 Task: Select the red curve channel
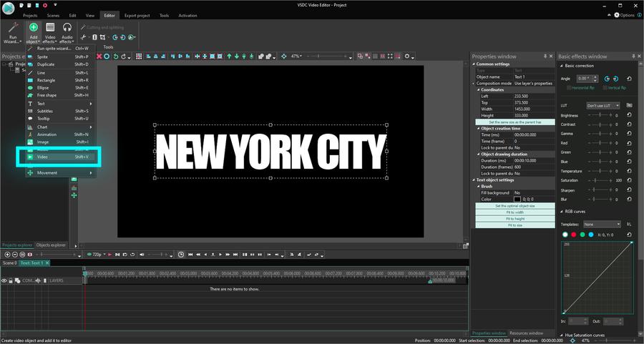coord(574,235)
